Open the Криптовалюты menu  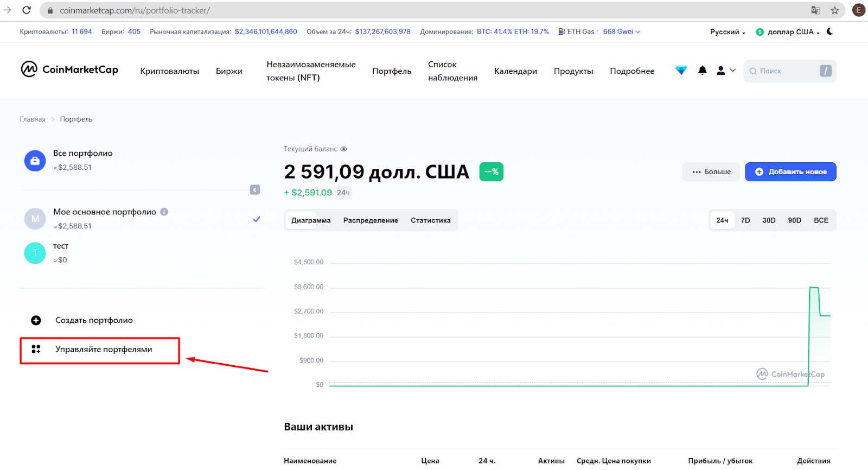click(170, 71)
